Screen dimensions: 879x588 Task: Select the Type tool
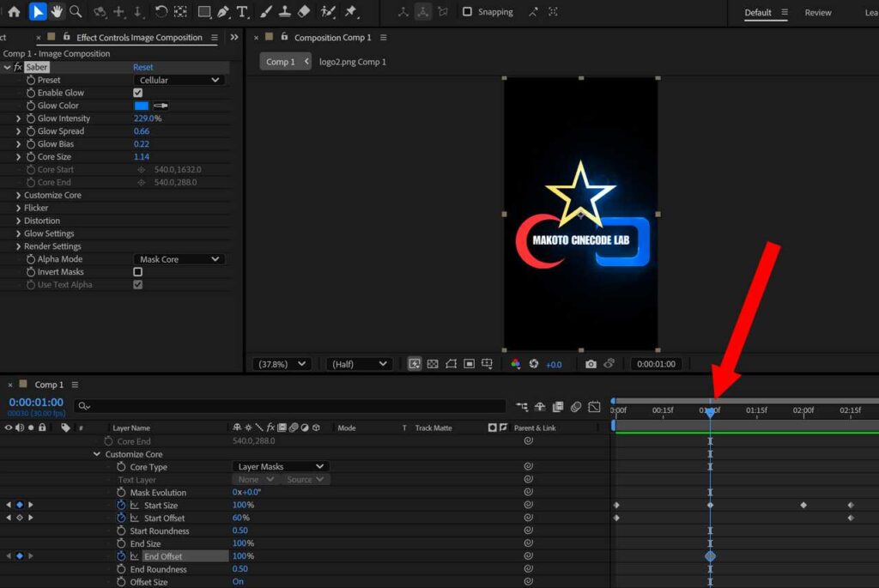(x=242, y=11)
